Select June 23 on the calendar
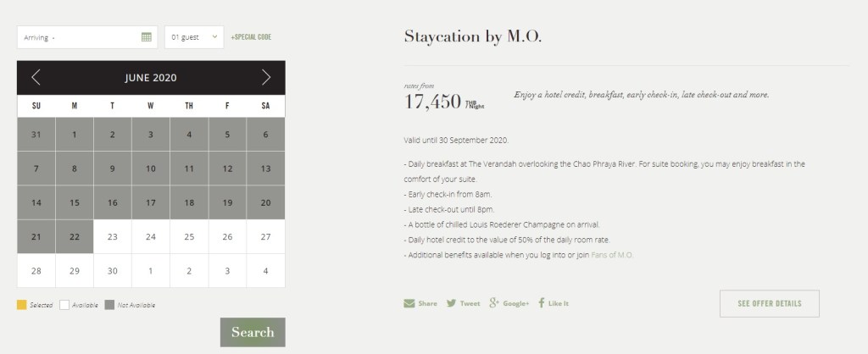 coord(112,237)
